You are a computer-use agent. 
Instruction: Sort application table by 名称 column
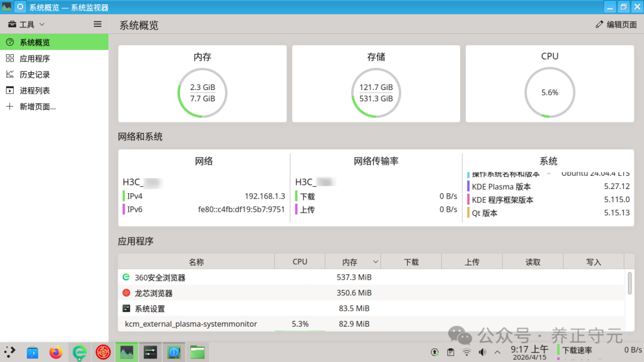[x=196, y=262]
